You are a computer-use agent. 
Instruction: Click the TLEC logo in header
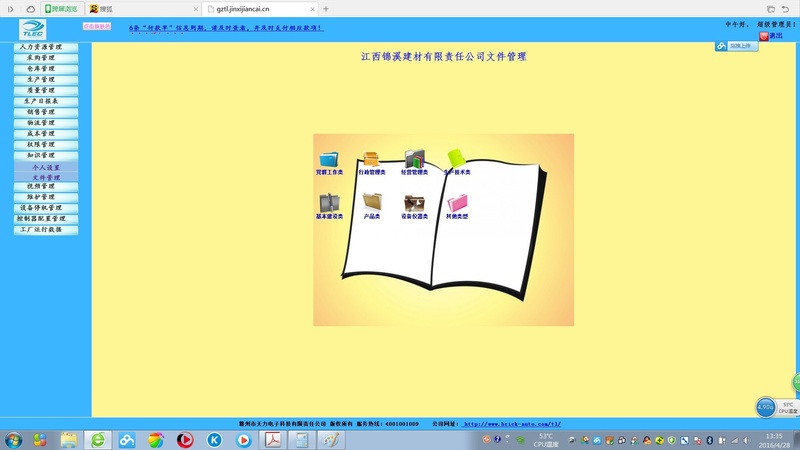32,29
